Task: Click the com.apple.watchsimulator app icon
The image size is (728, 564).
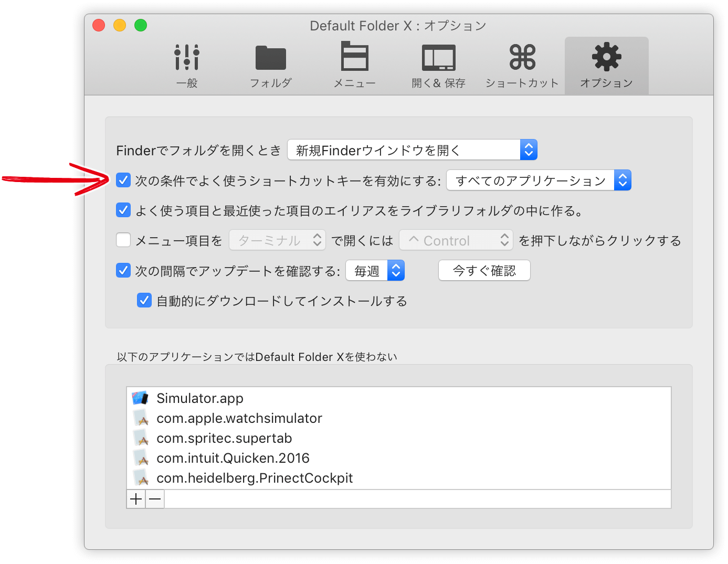Action: (x=140, y=418)
